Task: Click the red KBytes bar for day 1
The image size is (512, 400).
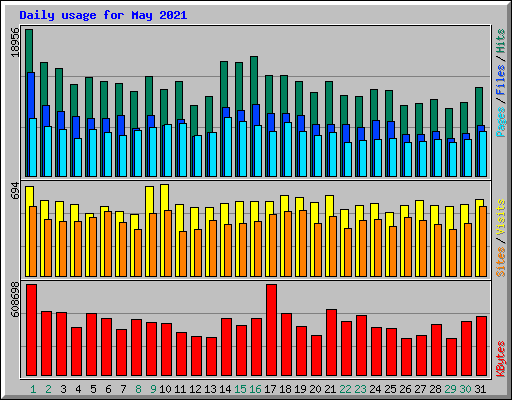Action: pyautogui.click(x=31, y=330)
